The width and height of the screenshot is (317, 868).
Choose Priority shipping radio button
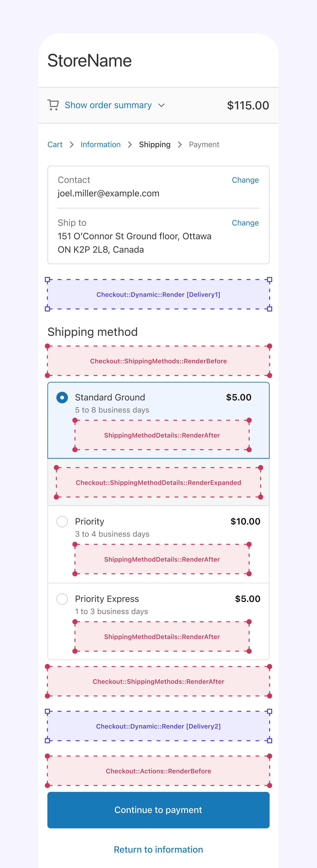point(62,522)
